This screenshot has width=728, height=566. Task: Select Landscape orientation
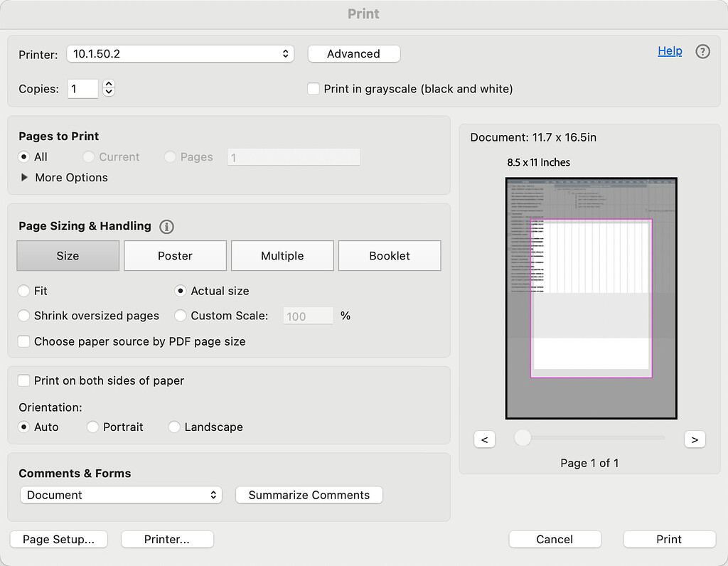174,427
